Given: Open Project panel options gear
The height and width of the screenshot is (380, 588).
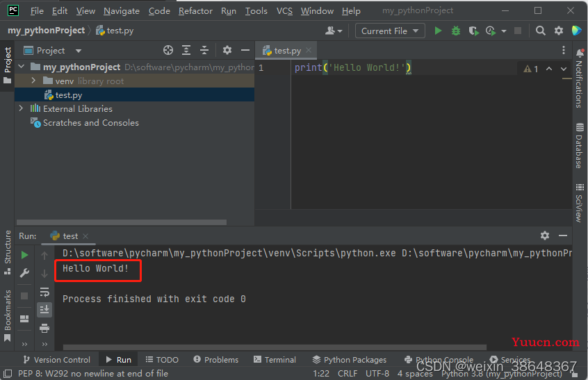Looking at the screenshot, I should pyautogui.click(x=227, y=50).
